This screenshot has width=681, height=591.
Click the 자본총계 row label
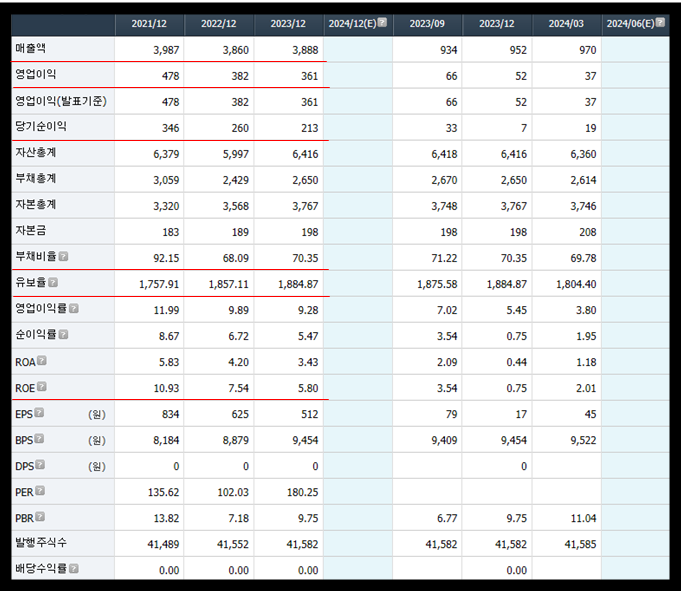(36, 205)
